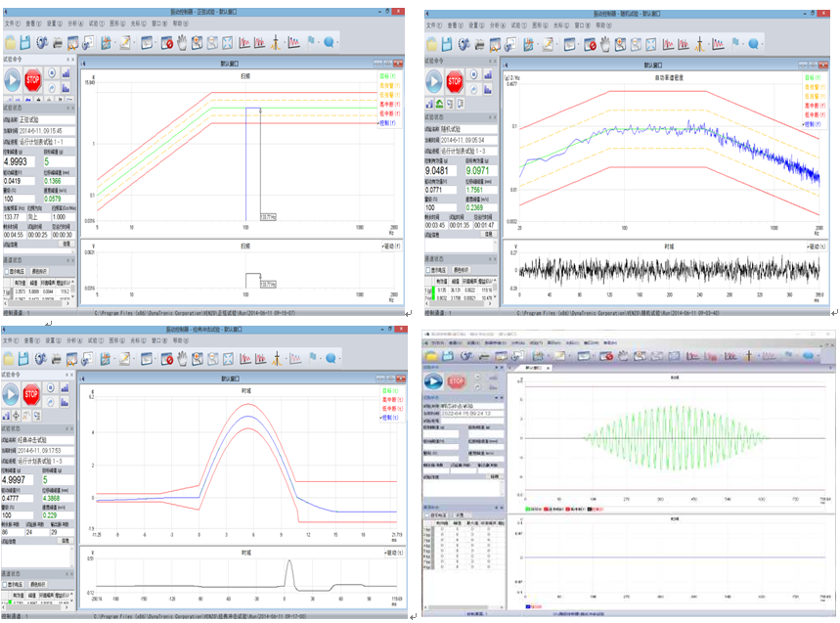The image size is (840, 623).
Task: Click the red STOP icon in the 随机试验 window
Action: (x=456, y=82)
